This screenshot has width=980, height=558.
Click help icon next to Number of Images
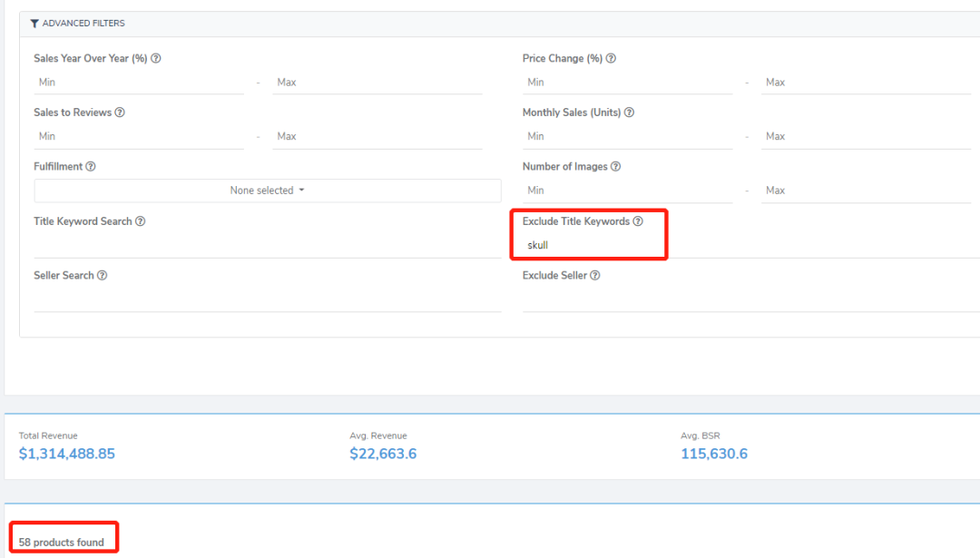click(615, 167)
